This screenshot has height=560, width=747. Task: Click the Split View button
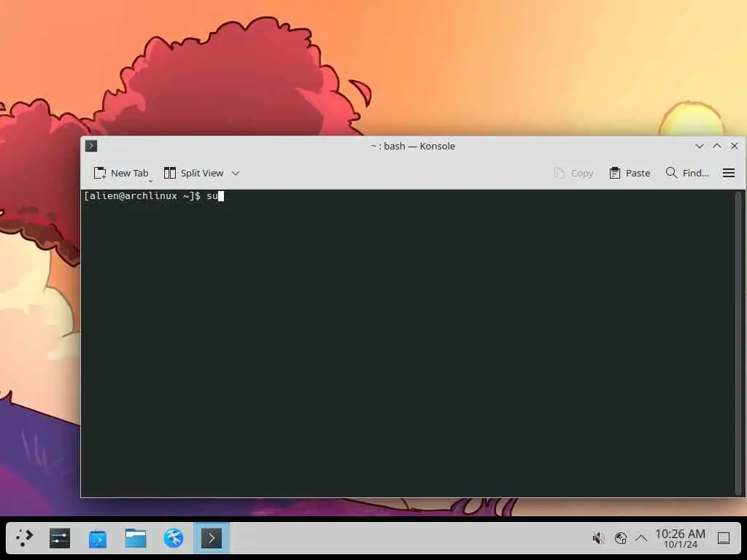[194, 174]
